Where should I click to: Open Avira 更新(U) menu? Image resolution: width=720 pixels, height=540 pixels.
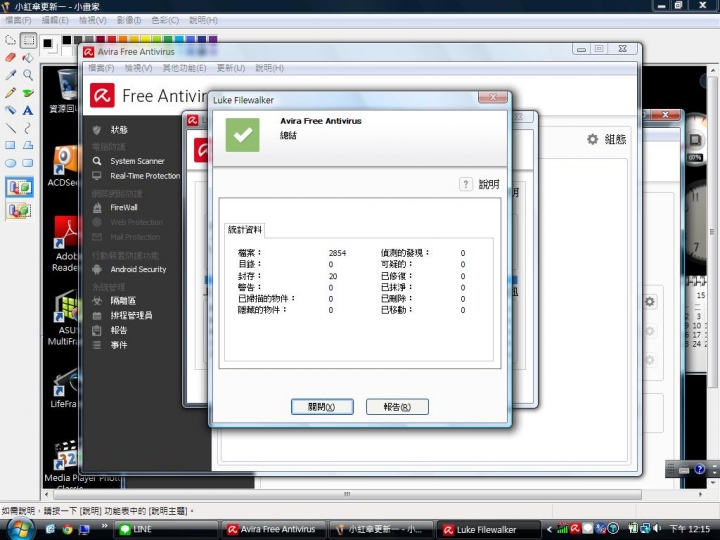click(x=231, y=68)
